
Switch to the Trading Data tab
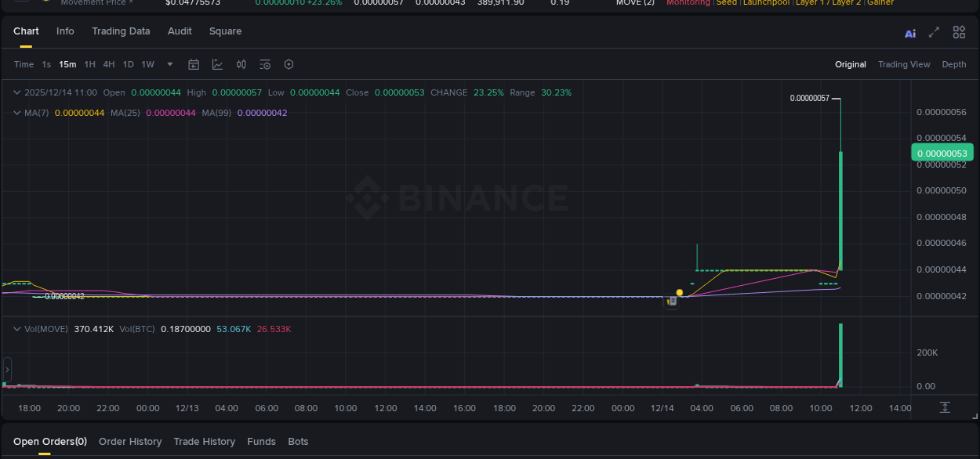121,31
